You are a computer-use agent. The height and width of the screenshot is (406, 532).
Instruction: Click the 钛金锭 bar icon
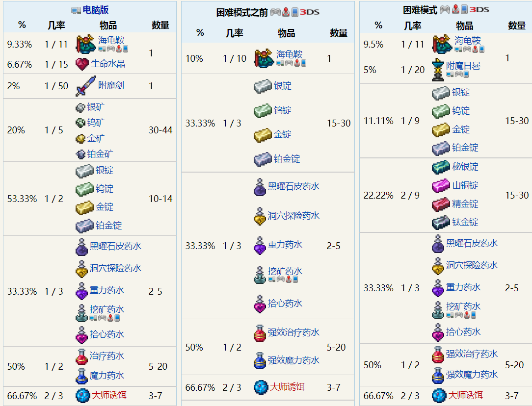(440, 222)
